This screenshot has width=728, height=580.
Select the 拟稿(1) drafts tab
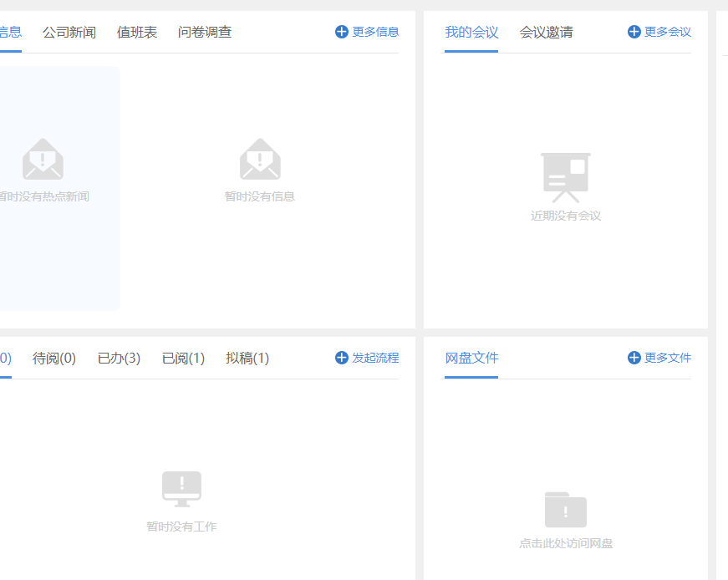pos(247,358)
